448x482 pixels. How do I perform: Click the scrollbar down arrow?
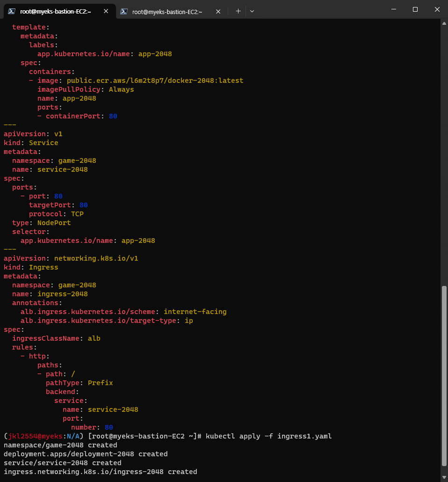(444, 477)
